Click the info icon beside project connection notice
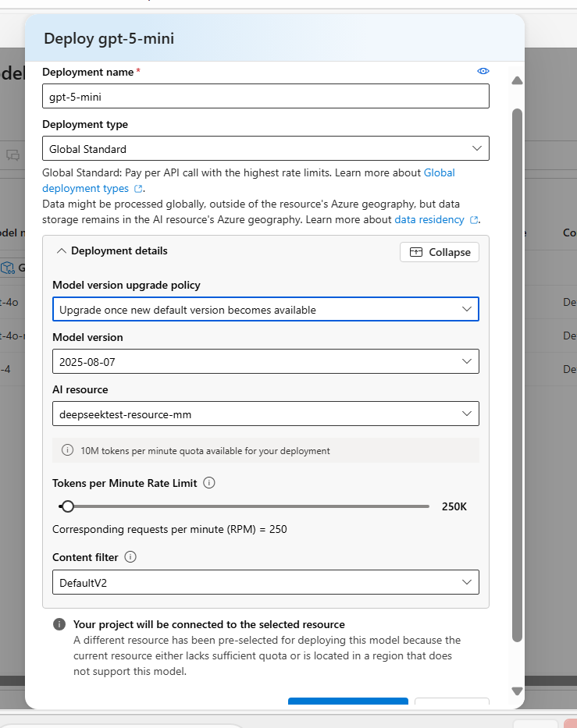 point(59,624)
